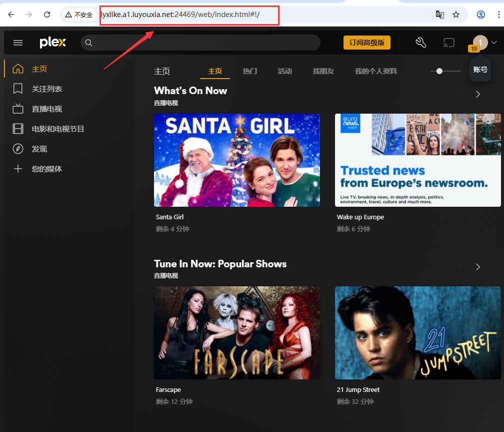
Task: Switch to the 主页 tab
Action: click(215, 71)
